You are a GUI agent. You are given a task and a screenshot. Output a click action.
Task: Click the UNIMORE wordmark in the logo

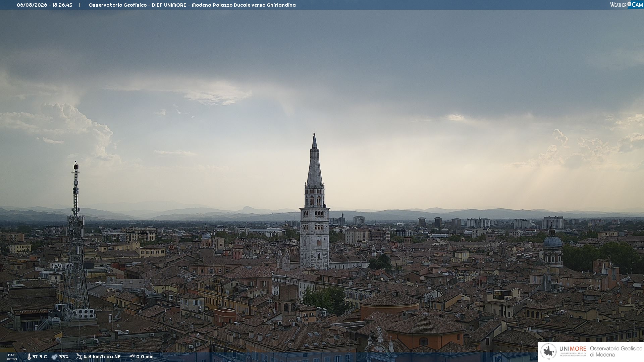pos(573,349)
